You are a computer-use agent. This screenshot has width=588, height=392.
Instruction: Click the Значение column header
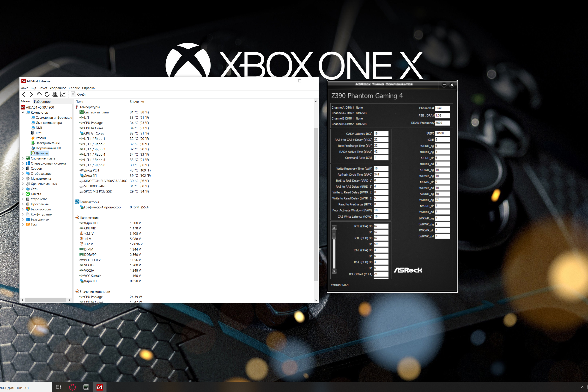137,102
